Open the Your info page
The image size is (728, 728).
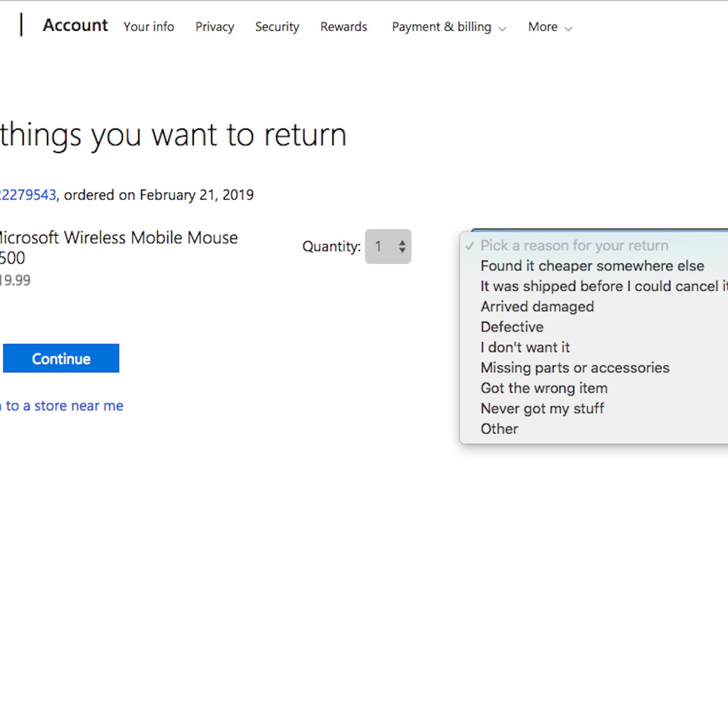(149, 27)
